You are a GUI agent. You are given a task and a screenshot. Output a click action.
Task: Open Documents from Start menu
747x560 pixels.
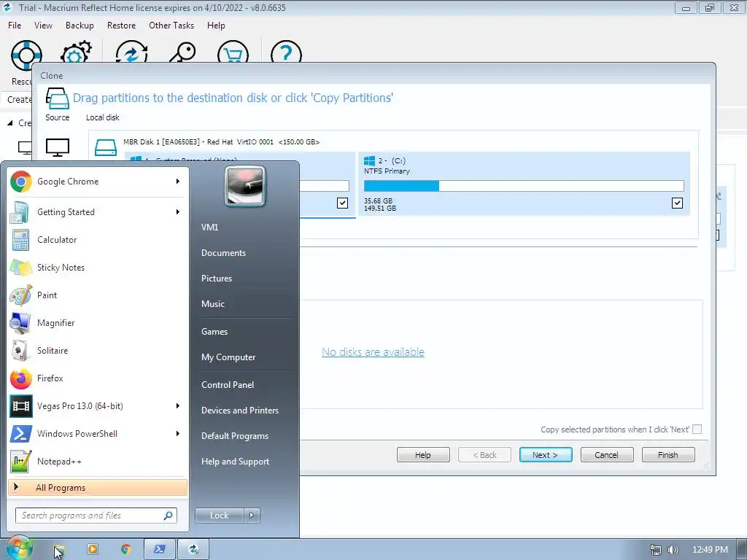(223, 253)
